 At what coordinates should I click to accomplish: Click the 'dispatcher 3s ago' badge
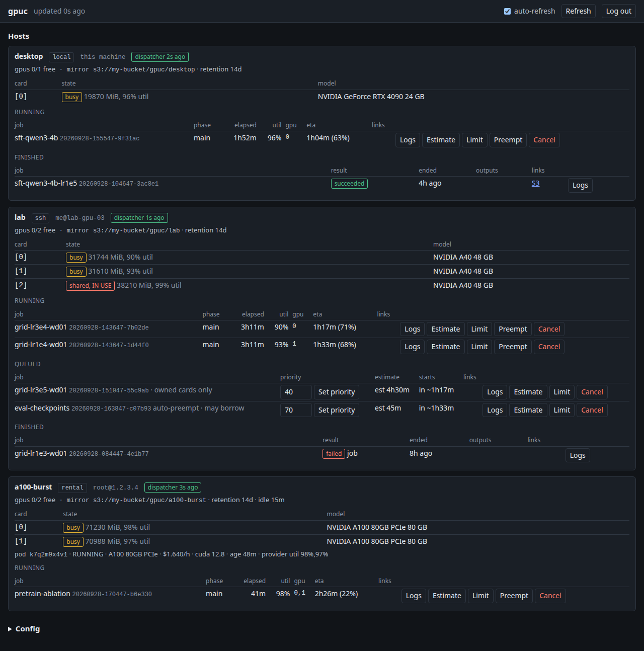click(173, 487)
